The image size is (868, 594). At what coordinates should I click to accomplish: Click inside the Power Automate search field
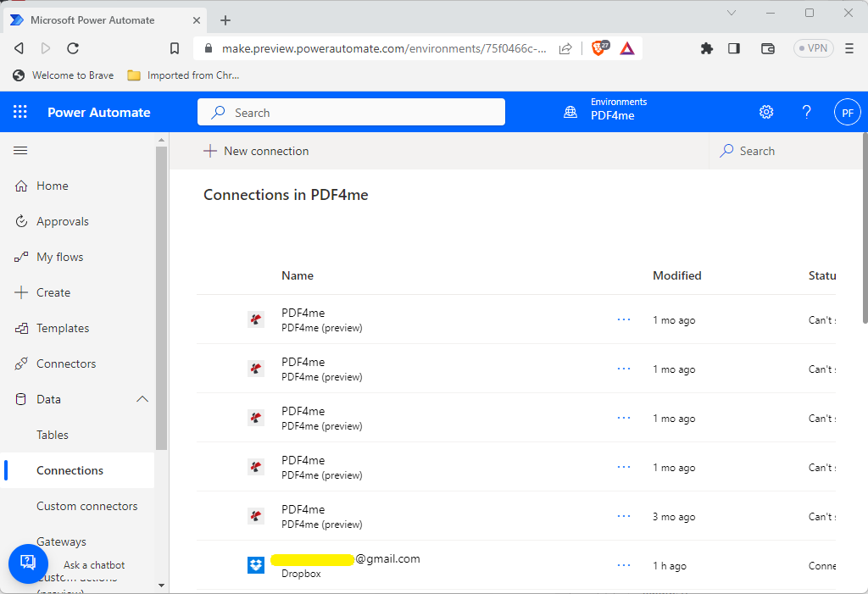(x=351, y=111)
